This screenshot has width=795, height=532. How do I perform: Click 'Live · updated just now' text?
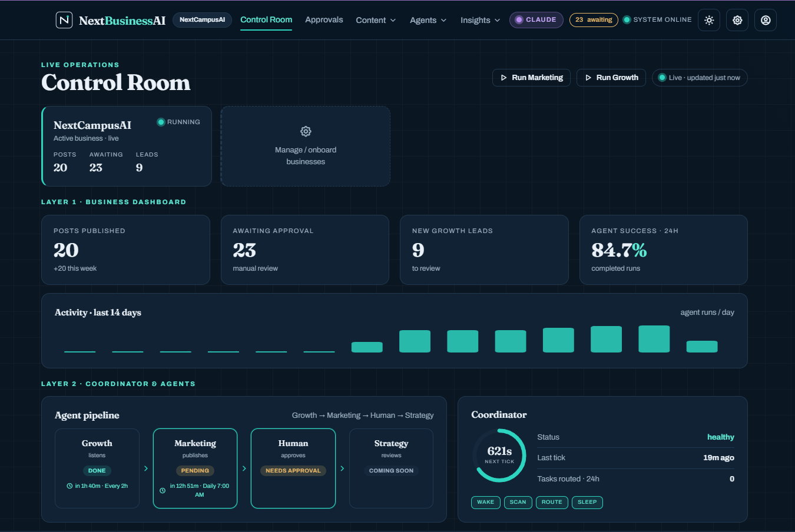(704, 78)
